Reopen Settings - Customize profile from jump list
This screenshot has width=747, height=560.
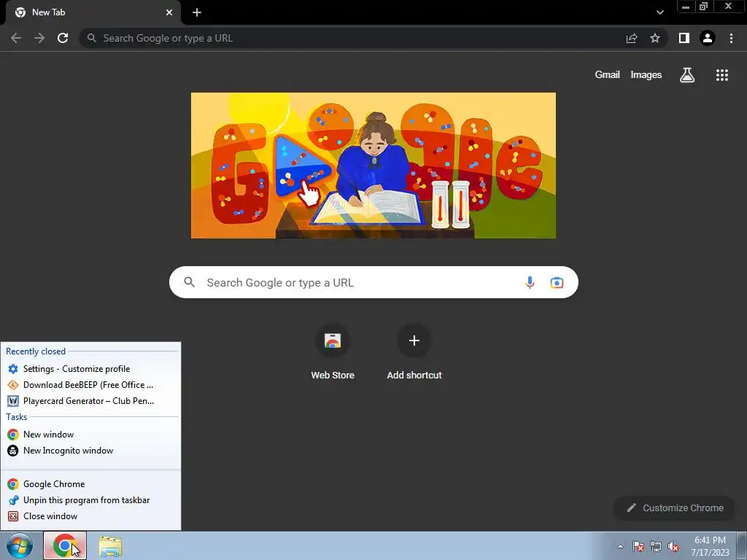pos(90,369)
